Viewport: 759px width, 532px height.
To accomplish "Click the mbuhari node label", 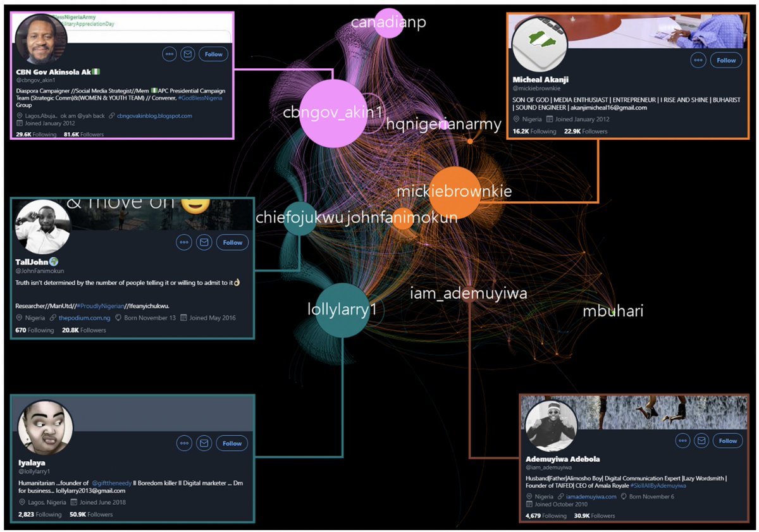I will click(x=613, y=311).
